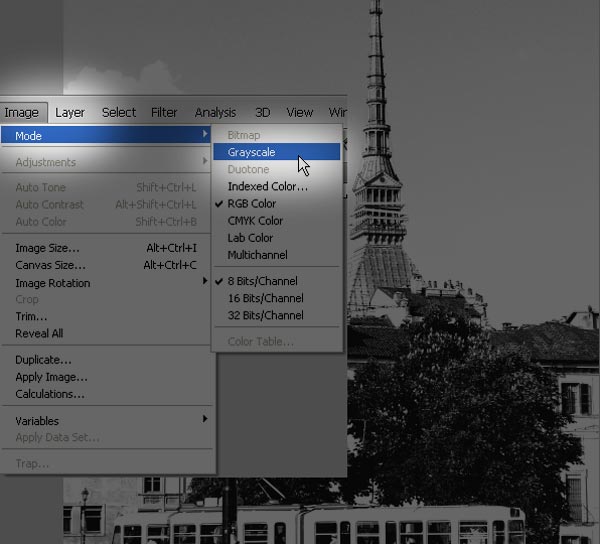Choose Grayscale color mode

(277, 152)
